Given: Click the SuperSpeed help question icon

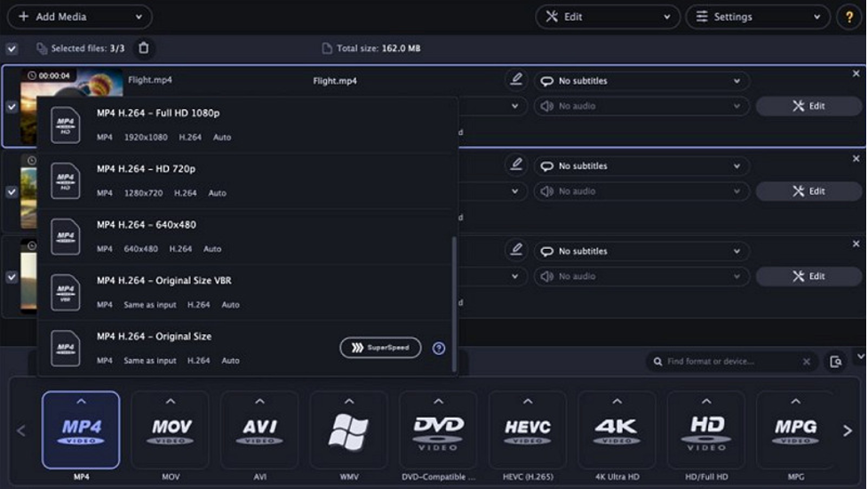Looking at the screenshot, I should tap(438, 349).
